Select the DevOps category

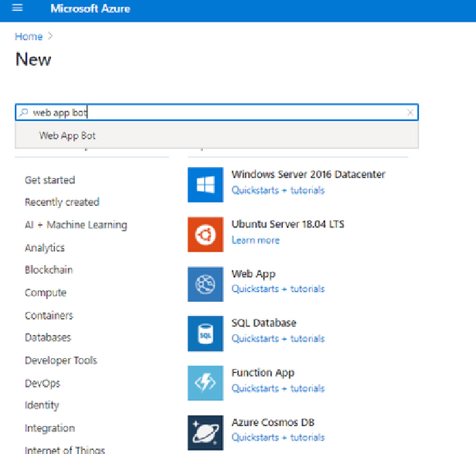[42, 383]
